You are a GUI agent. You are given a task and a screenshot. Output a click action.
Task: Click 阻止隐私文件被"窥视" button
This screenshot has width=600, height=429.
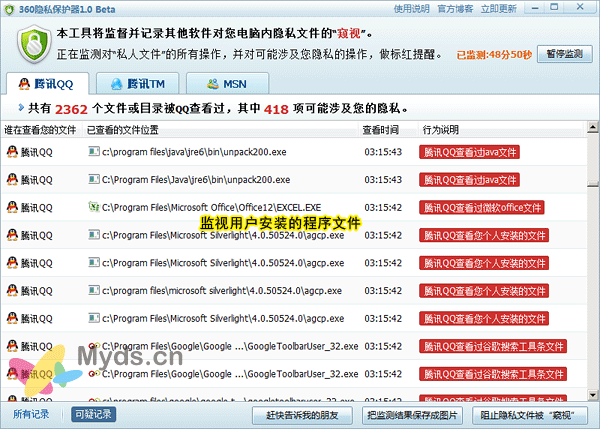click(x=530, y=415)
